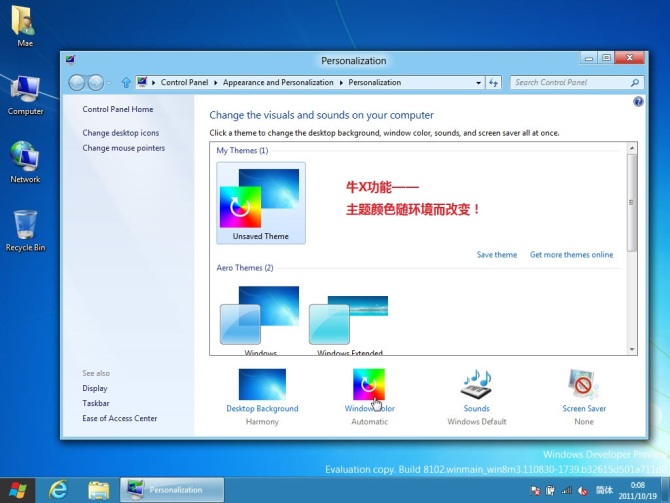
Task: Launch Internet Explorer from the taskbar
Action: coord(58,490)
